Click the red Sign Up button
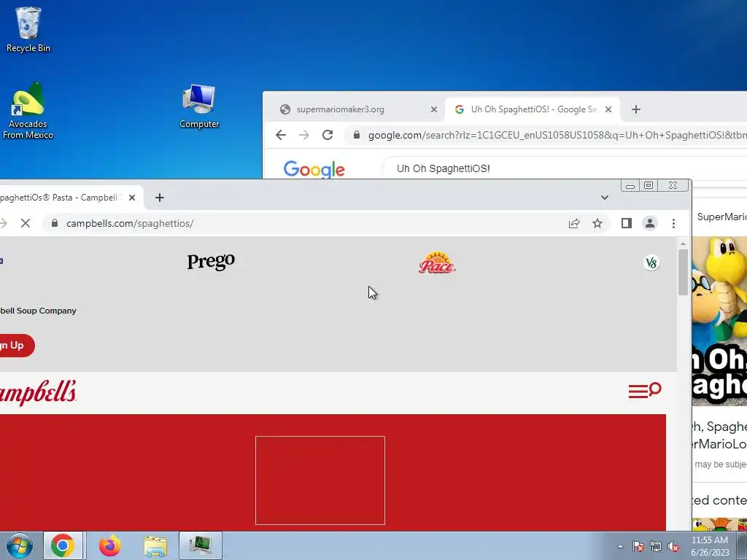 coord(17,345)
